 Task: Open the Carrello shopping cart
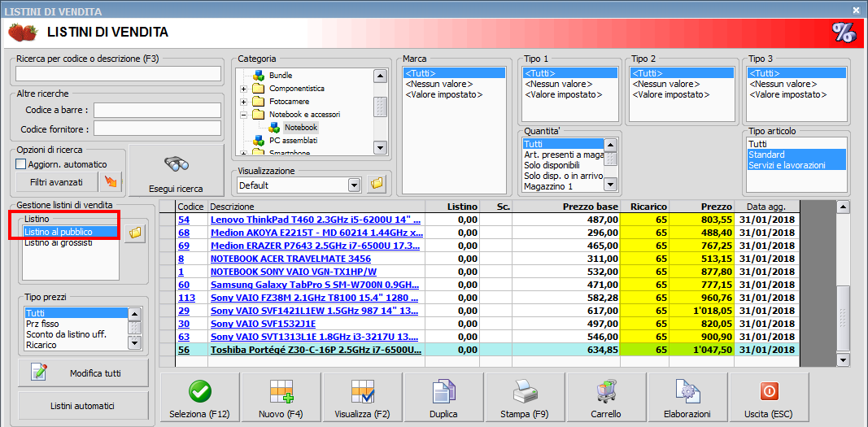[606, 397]
